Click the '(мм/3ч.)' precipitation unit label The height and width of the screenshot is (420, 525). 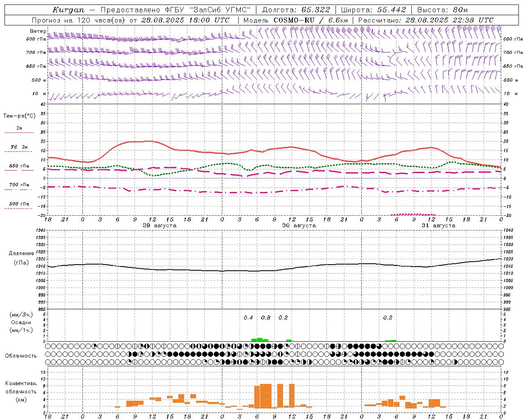pyautogui.click(x=21, y=315)
